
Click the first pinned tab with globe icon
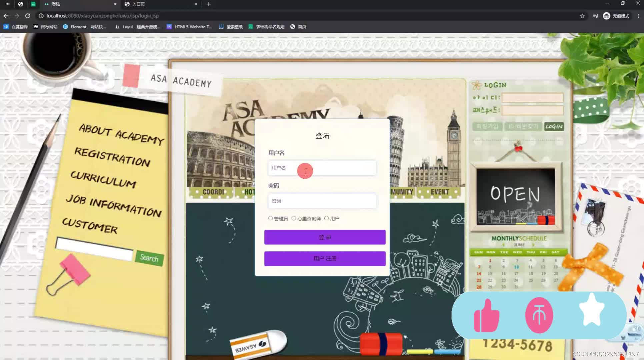[x=20, y=4]
